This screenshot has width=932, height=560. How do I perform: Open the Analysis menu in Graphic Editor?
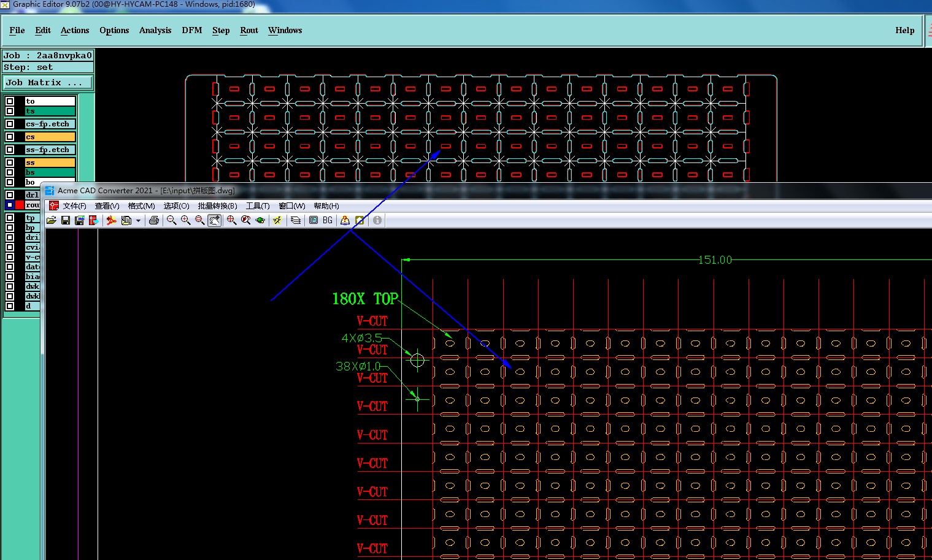[x=155, y=30]
